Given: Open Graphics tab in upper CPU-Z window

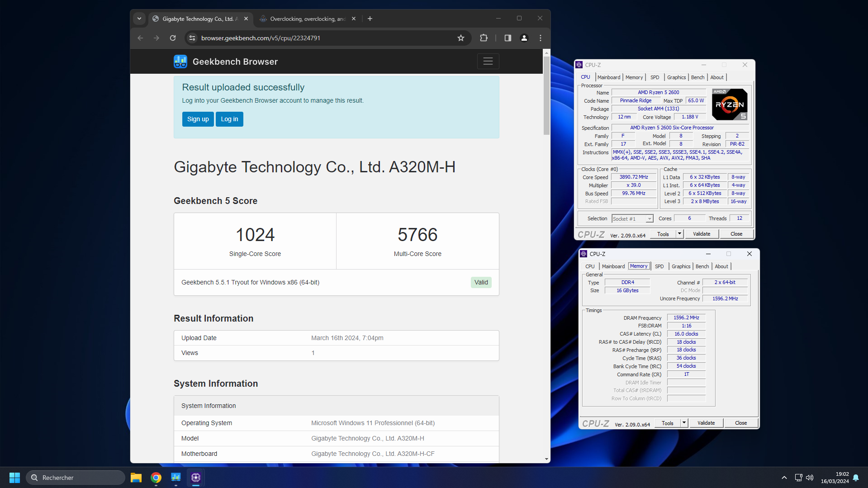Looking at the screenshot, I should click(x=676, y=77).
